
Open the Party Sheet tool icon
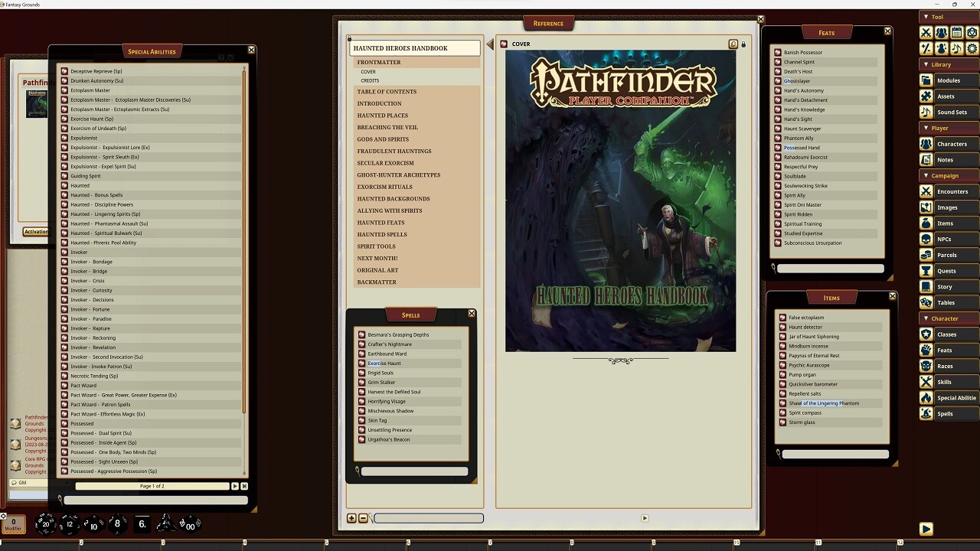point(942,32)
